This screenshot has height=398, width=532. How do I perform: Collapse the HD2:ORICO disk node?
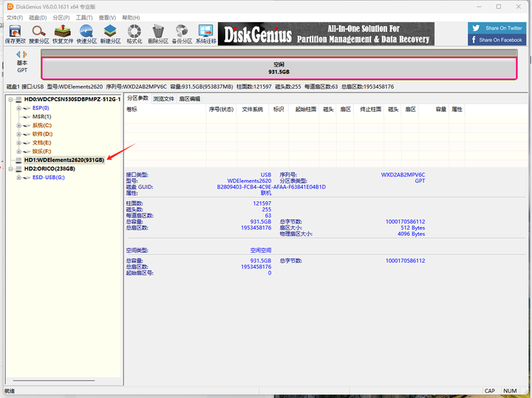(10, 169)
